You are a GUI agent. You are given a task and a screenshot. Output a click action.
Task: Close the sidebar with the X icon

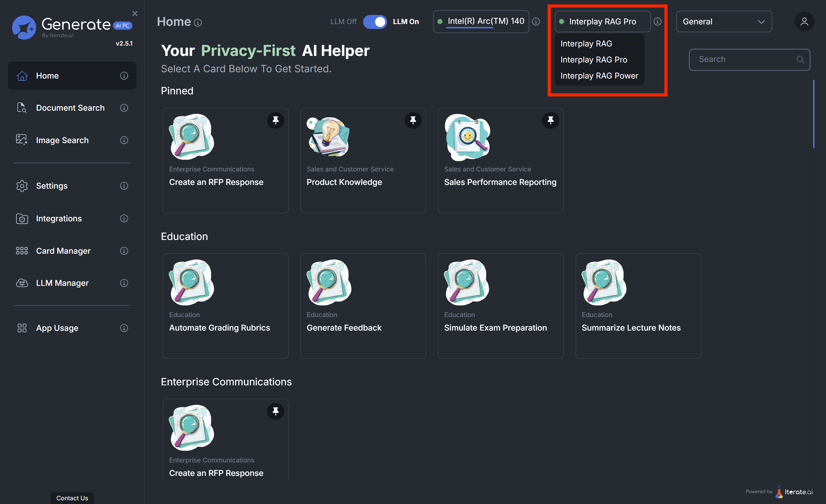(135, 13)
